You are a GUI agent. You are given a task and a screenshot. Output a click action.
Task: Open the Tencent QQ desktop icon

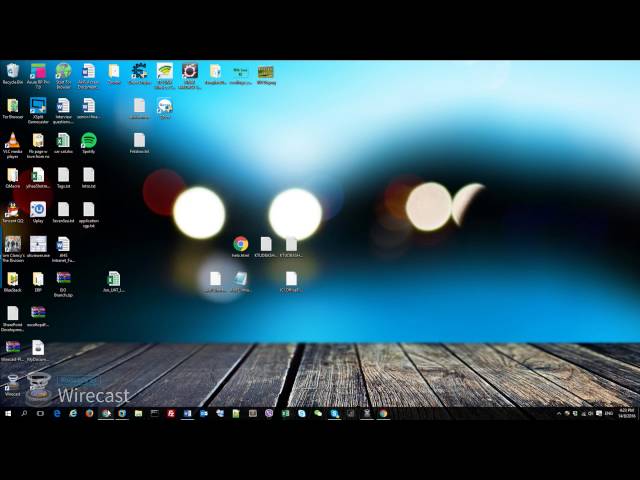point(12,210)
